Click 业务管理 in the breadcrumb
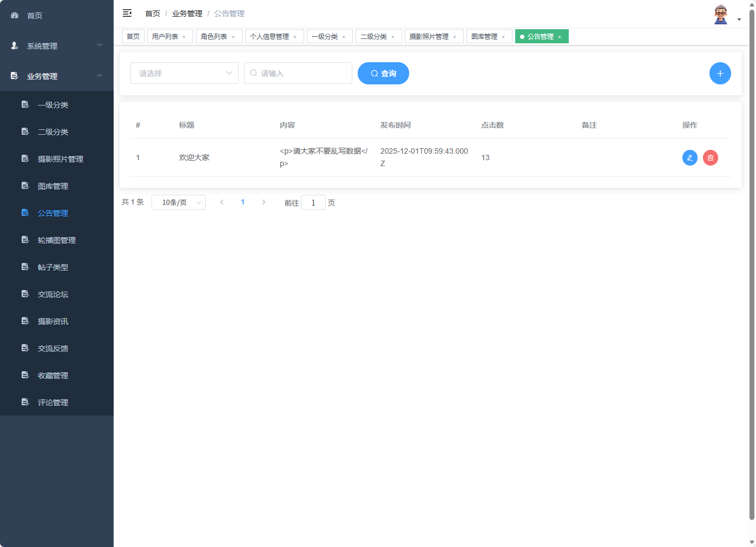Screen dimensions: 756x547 [x=187, y=13]
